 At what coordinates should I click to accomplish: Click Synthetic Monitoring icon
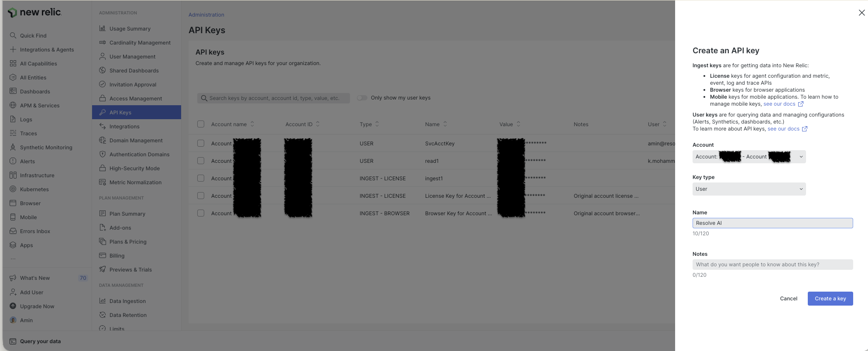pyautogui.click(x=13, y=147)
